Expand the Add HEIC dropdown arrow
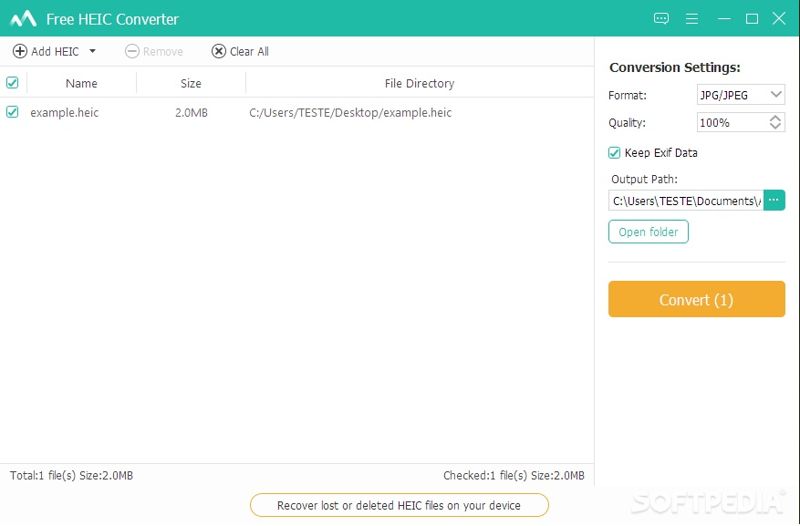Screen dimensions: 800x526 (92, 51)
